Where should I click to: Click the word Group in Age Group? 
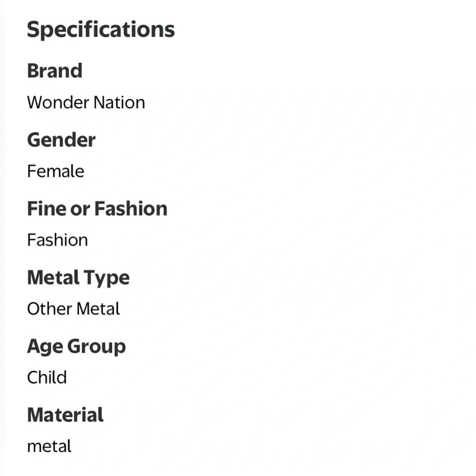[96, 347]
